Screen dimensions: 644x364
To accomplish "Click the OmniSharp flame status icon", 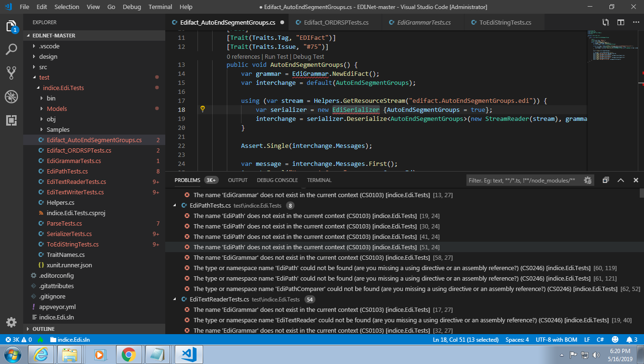I will tap(41, 340).
